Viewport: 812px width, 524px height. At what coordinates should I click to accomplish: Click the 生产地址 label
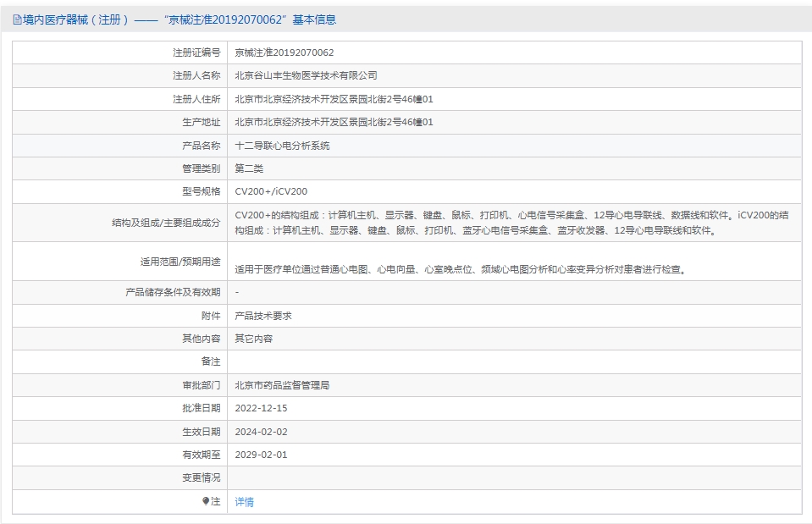pyautogui.click(x=202, y=122)
